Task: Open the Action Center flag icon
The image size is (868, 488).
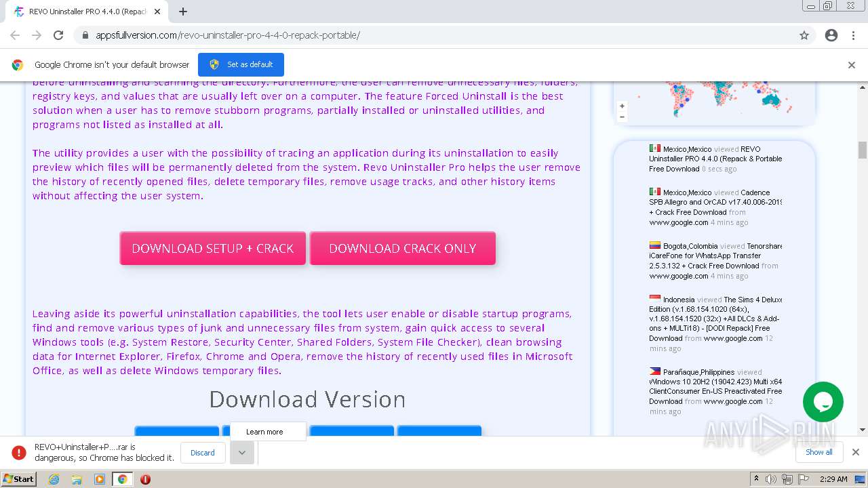Action: click(x=803, y=479)
